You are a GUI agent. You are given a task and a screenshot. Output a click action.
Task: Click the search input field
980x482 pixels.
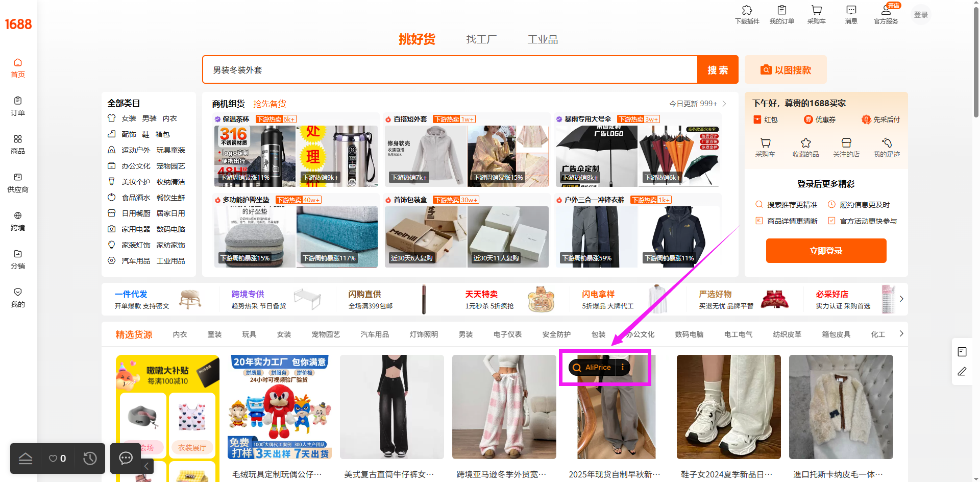tap(450, 70)
